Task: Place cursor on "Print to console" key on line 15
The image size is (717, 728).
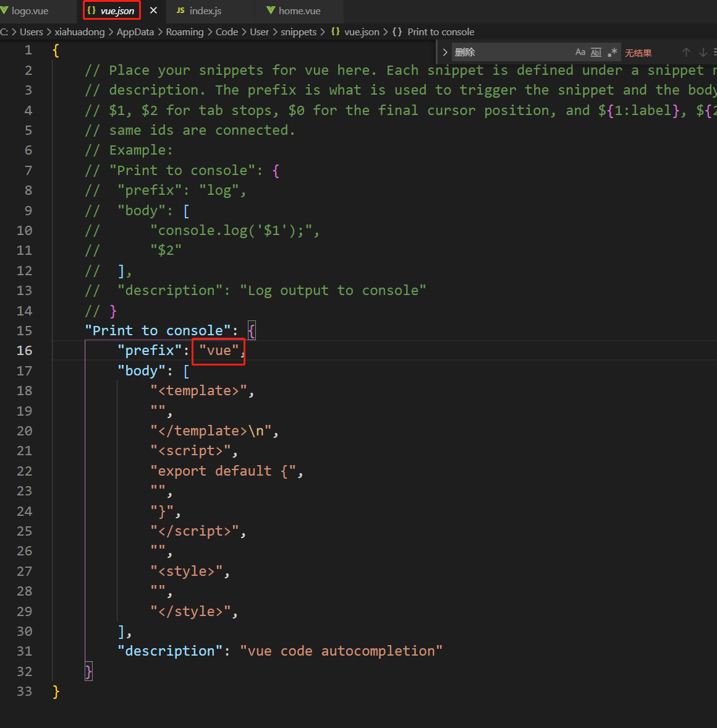Action: (158, 330)
